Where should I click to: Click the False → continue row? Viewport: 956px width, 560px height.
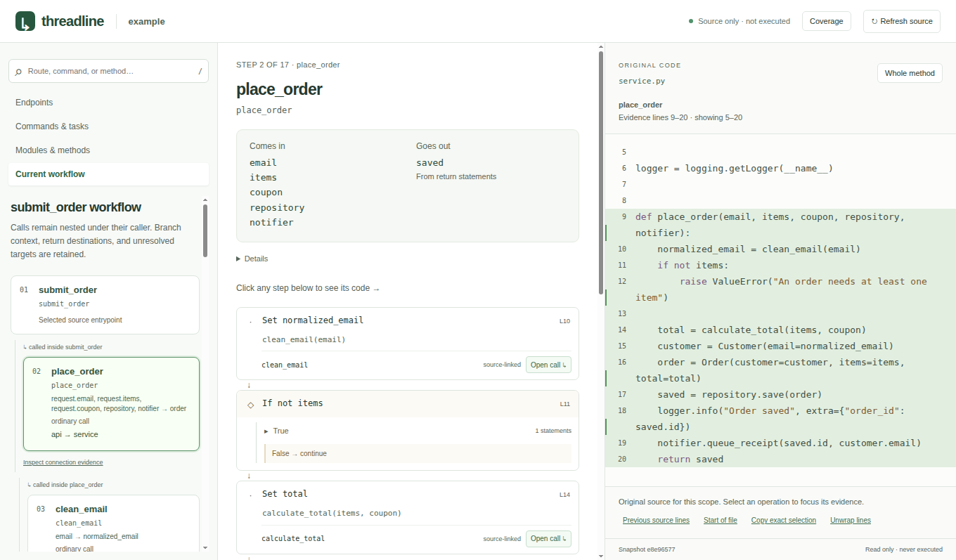(x=418, y=453)
